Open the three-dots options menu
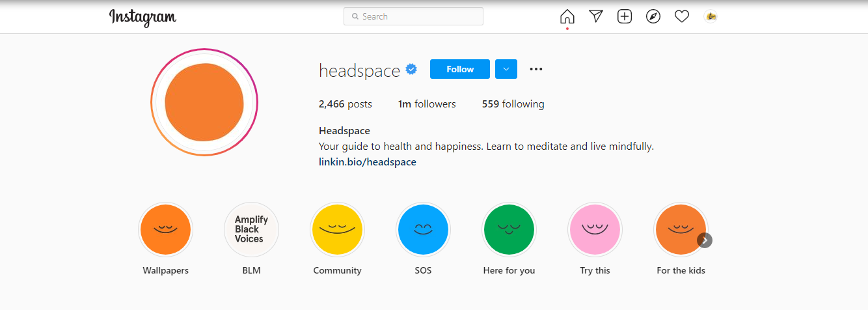 (536, 69)
